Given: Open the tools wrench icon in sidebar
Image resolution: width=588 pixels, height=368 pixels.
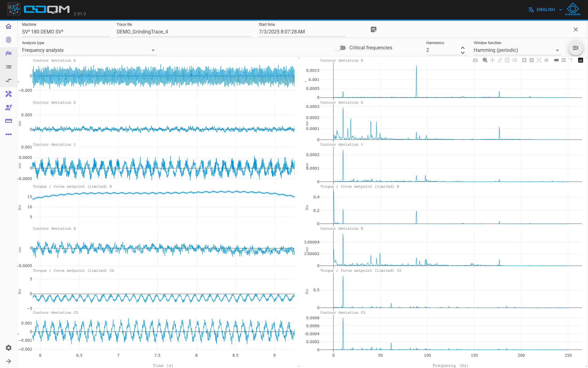Looking at the screenshot, I should click(x=9, y=94).
